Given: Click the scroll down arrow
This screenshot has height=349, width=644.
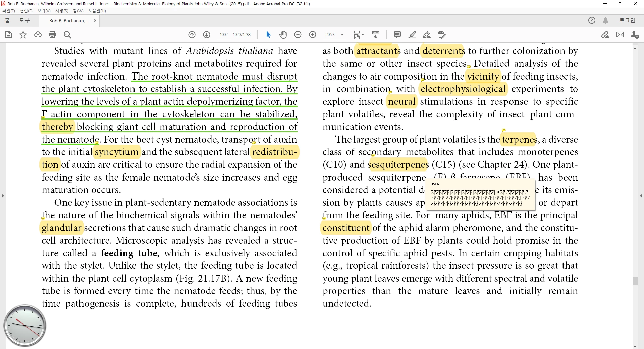Looking at the screenshot, I should [635, 346].
